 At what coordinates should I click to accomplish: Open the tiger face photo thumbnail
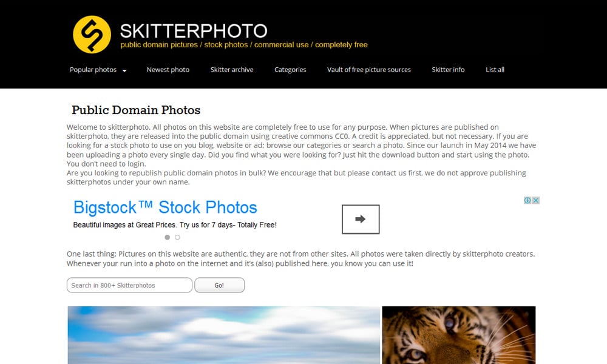click(459, 335)
